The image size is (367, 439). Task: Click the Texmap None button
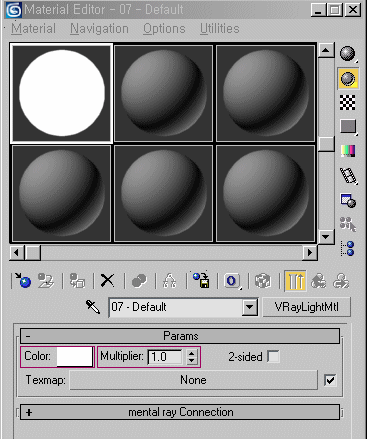193,380
